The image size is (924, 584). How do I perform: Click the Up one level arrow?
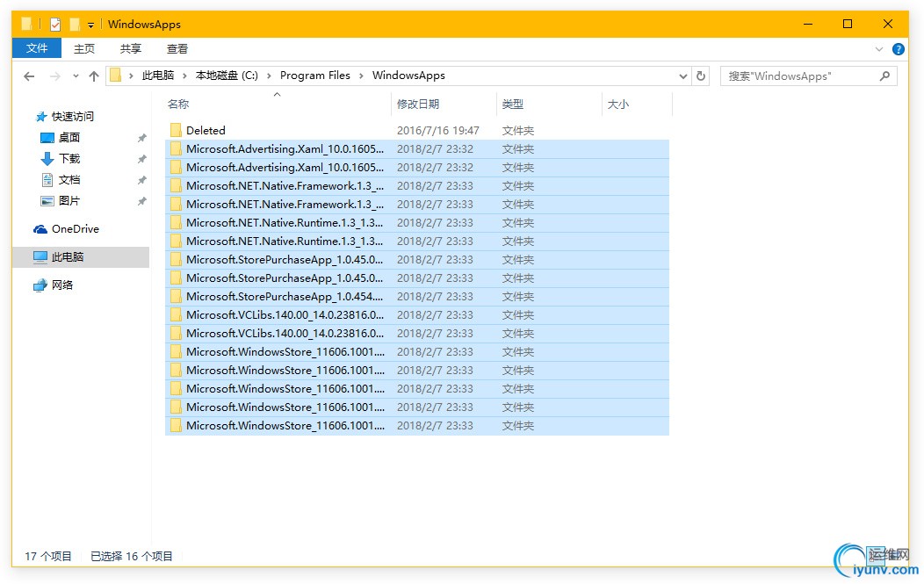pos(94,76)
